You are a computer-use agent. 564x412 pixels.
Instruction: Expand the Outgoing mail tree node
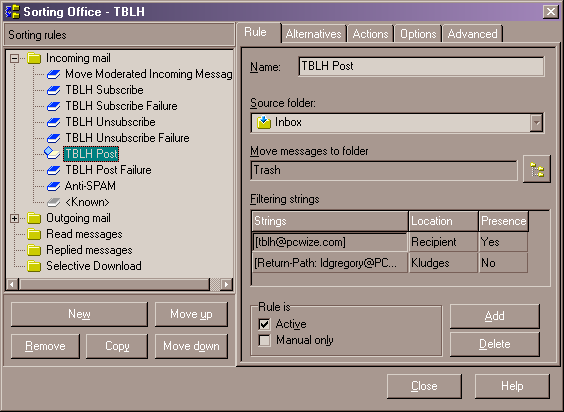[14, 218]
